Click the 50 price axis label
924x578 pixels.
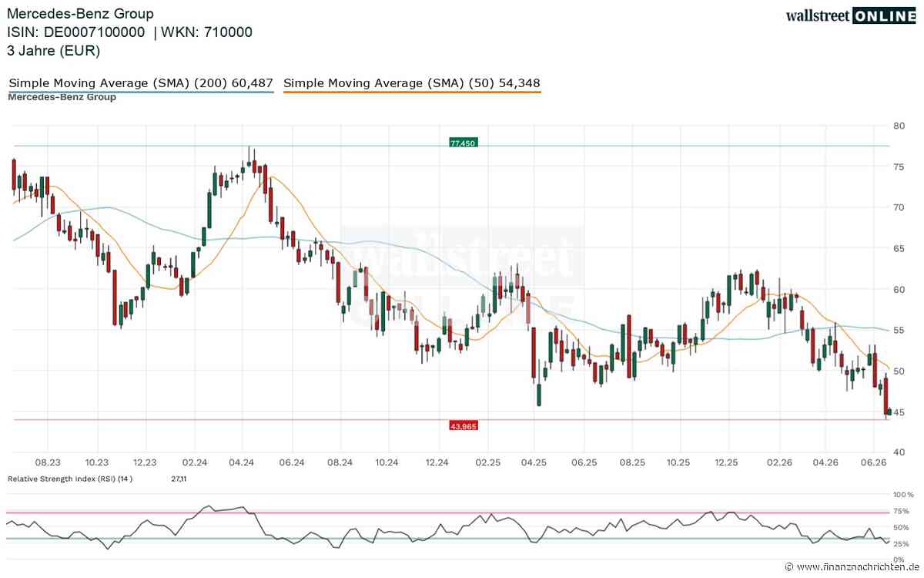pos(899,371)
